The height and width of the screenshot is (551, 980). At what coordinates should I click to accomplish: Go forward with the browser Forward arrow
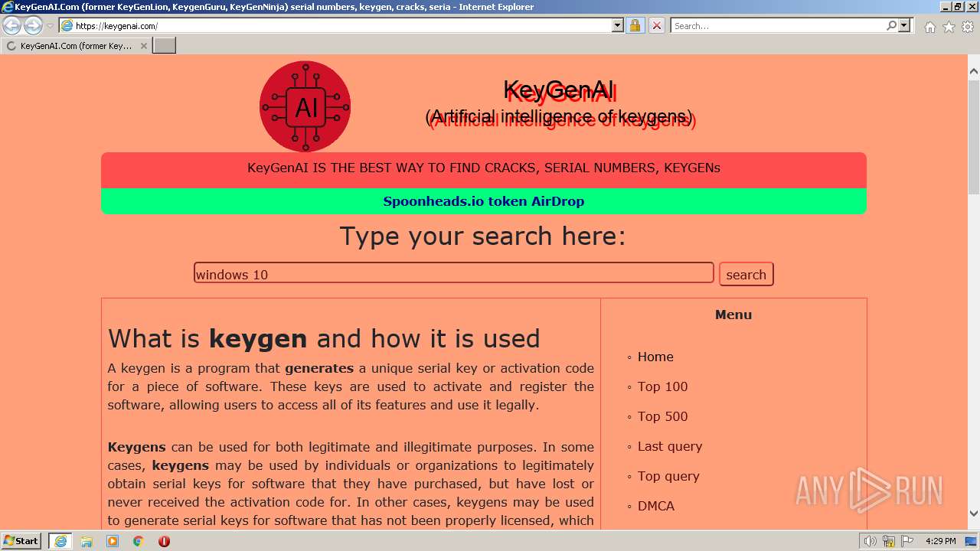[x=33, y=25]
